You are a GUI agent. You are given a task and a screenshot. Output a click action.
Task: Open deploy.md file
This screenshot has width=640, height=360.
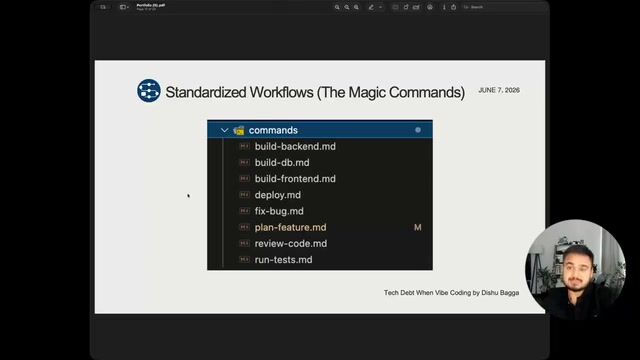pyautogui.click(x=278, y=195)
